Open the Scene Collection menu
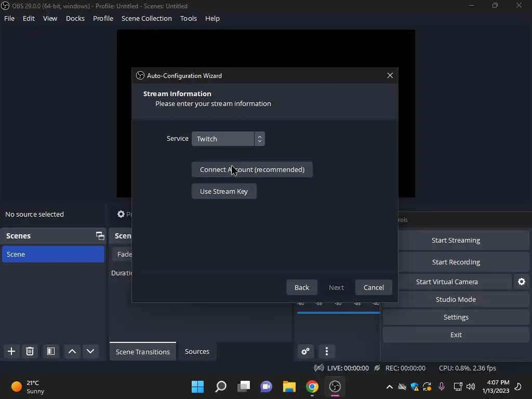532x399 pixels. [147, 18]
